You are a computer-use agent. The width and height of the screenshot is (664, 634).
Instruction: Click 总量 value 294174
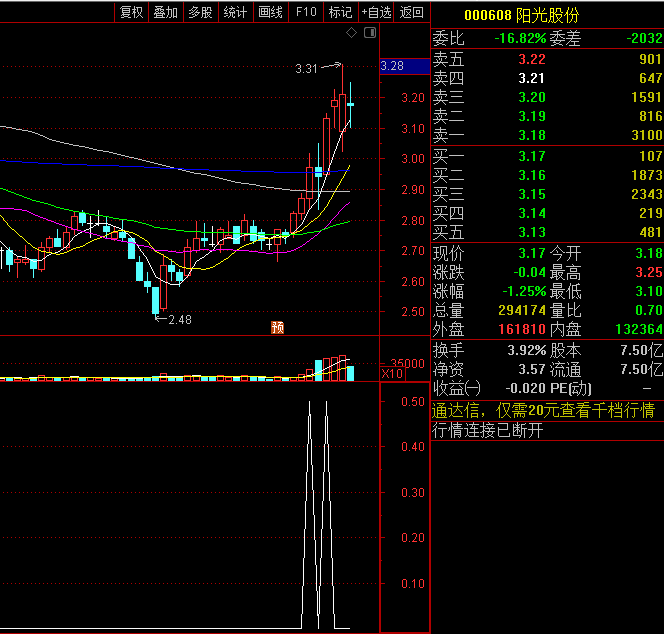522,310
